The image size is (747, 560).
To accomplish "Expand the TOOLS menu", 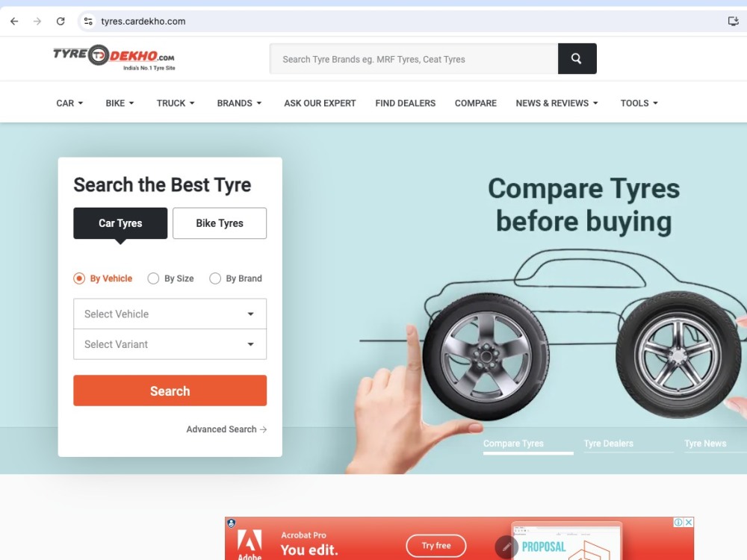I will (639, 103).
